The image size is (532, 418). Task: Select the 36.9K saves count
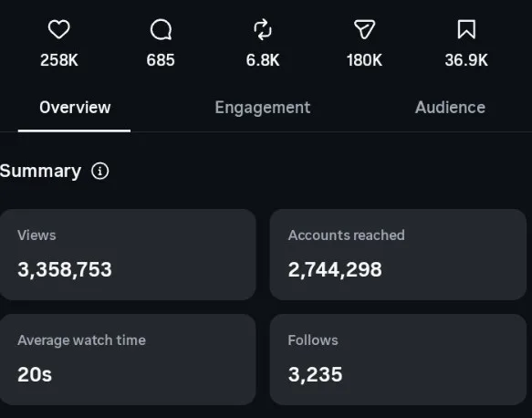466,60
